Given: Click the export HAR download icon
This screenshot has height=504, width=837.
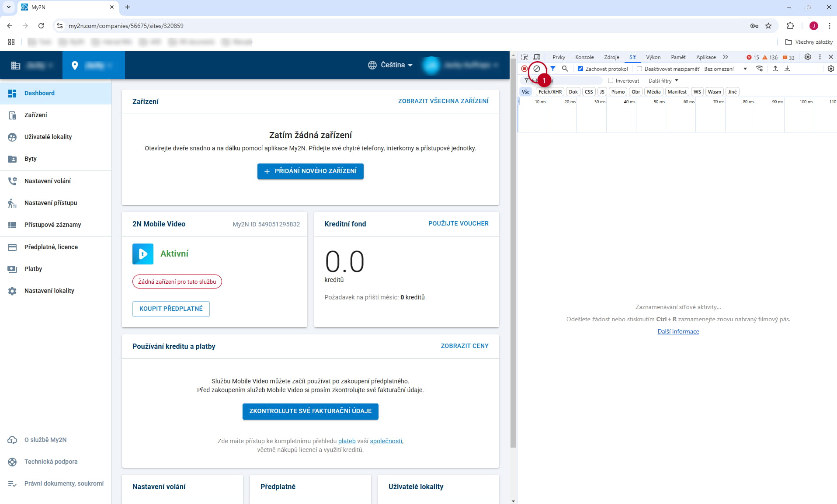Looking at the screenshot, I should 787,69.
